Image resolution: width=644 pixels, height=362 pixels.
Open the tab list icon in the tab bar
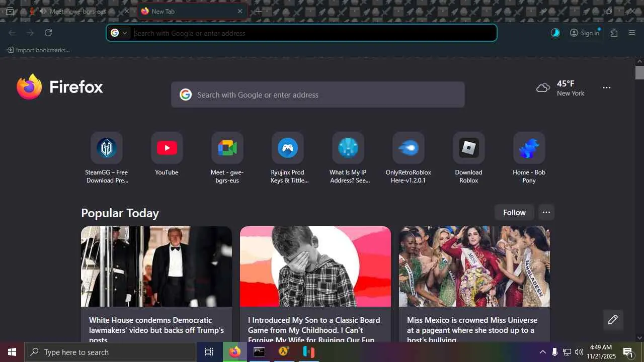10,11
